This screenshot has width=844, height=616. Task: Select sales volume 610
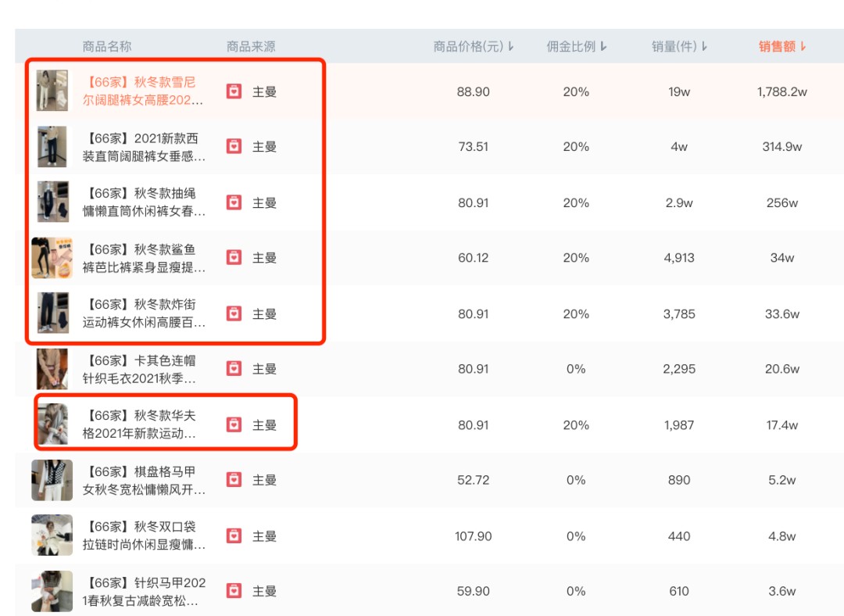(x=679, y=591)
